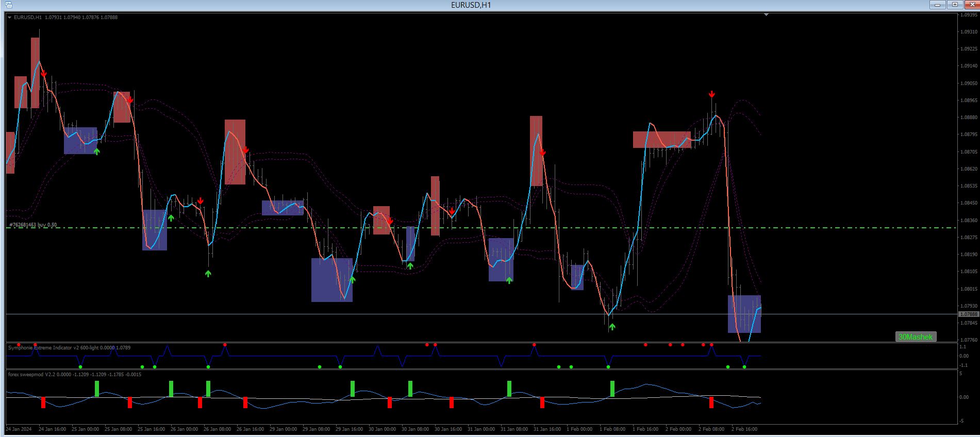Click red sell arrow above the 2 Feb 08:00 peak
Image resolution: width=980 pixels, height=437 pixels.
[x=711, y=94]
